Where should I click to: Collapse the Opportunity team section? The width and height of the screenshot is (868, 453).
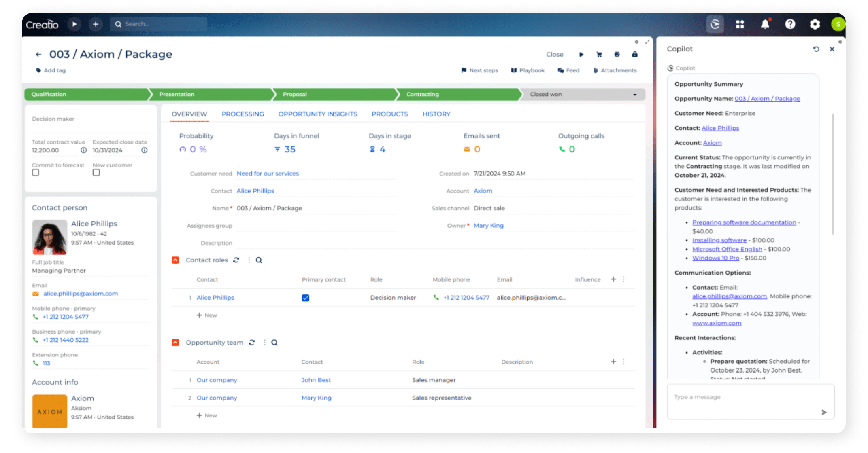175,342
